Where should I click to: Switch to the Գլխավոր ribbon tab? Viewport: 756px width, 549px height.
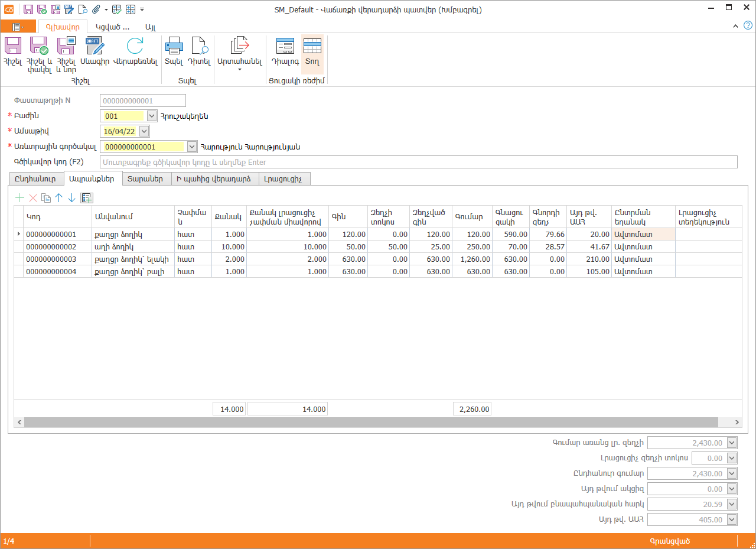(63, 26)
